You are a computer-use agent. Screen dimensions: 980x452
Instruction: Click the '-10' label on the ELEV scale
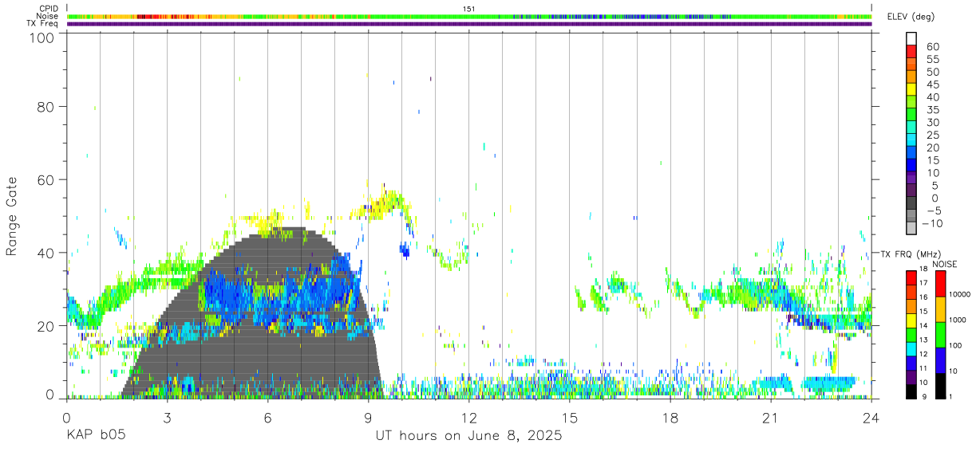click(x=932, y=224)
